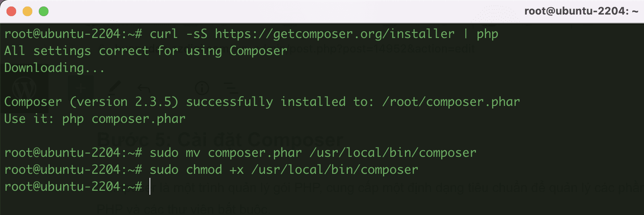Click the blinking cursor at the last prompt
Screen dimensions: 644x215
pyautogui.click(x=150, y=187)
